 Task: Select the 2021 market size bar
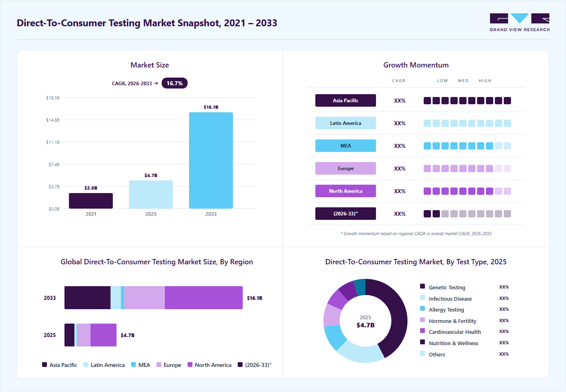coord(91,201)
